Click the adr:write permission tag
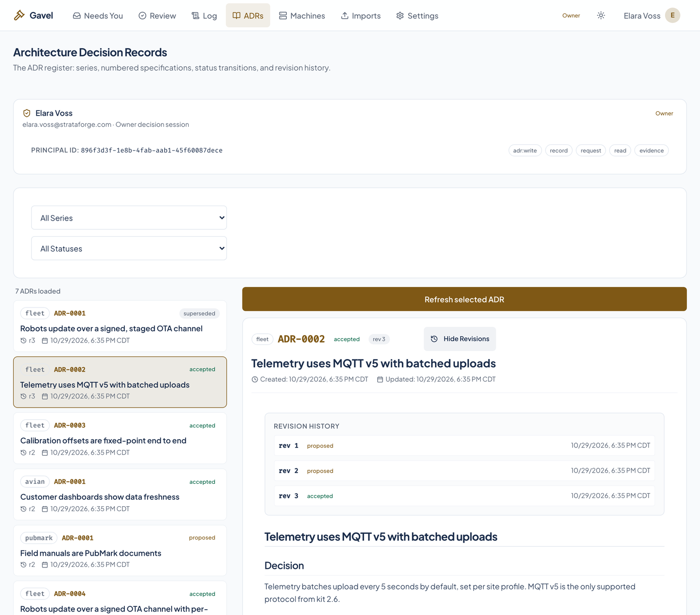Image resolution: width=700 pixels, height=615 pixels. pos(525,151)
